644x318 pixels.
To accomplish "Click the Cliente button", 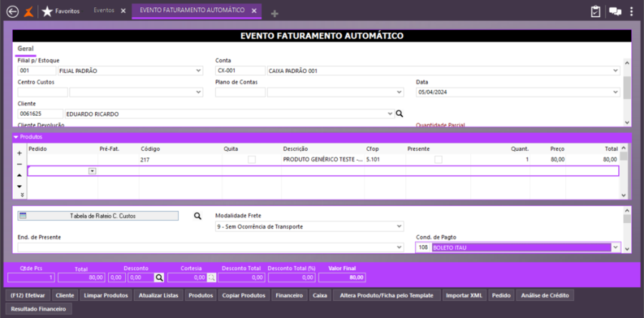I will (x=65, y=295).
